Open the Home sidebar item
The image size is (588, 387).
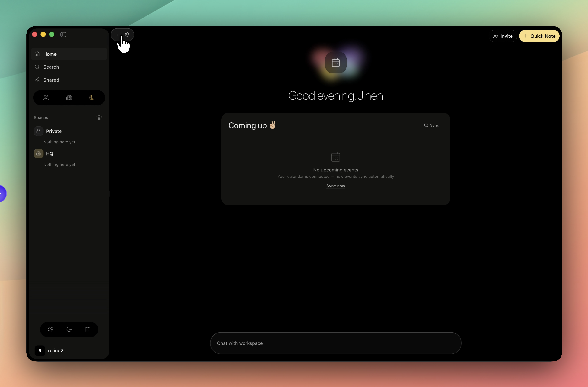click(x=69, y=54)
